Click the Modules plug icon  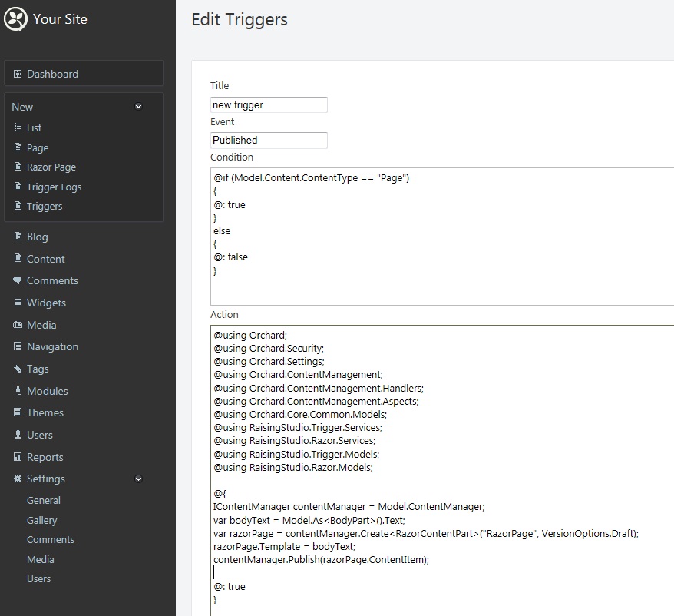point(18,391)
